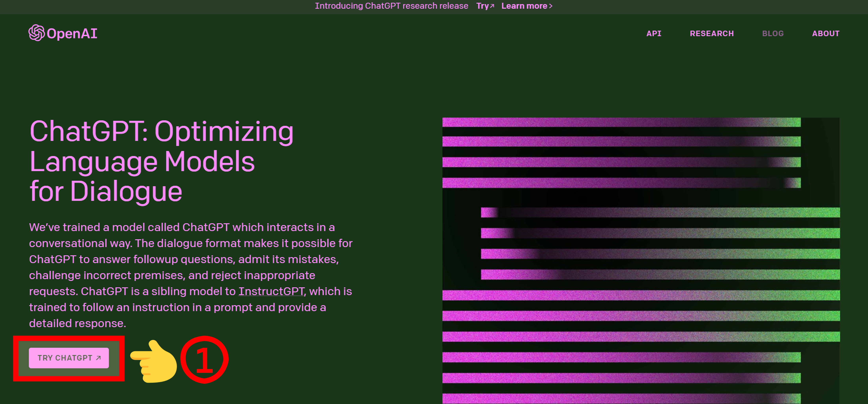
Task: Go to the RESEARCH navigation item
Action: [712, 34]
